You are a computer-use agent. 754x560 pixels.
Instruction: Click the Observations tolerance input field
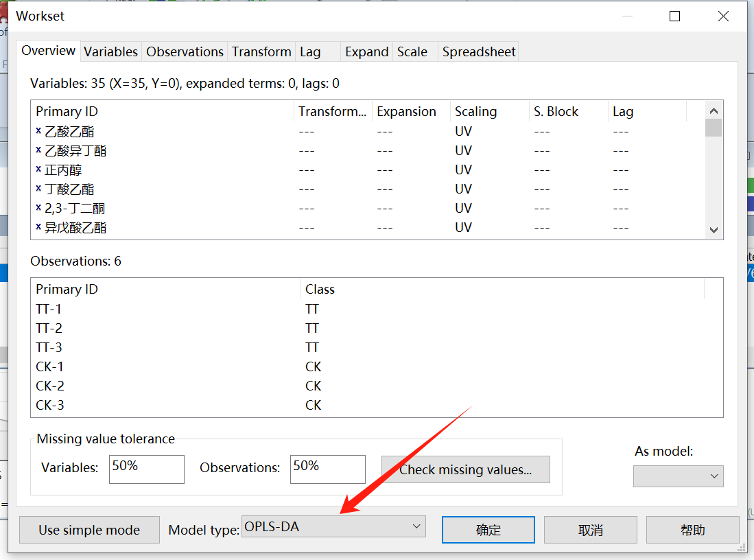[327, 469]
